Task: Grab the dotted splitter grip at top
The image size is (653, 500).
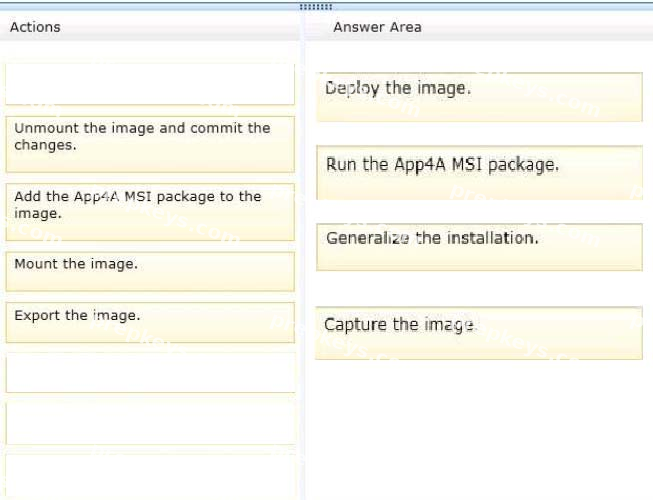Action: coord(316,7)
